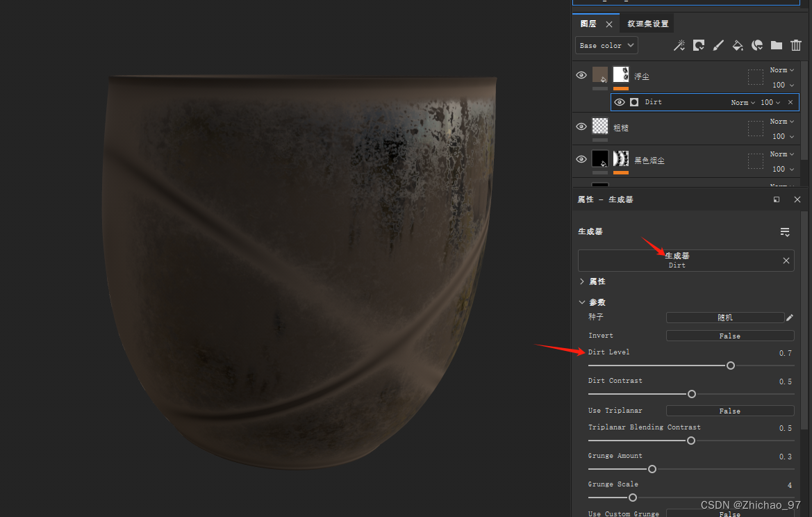Click the add effect magic wand icon
This screenshot has height=517, width=812.
[x=679, y=46]
